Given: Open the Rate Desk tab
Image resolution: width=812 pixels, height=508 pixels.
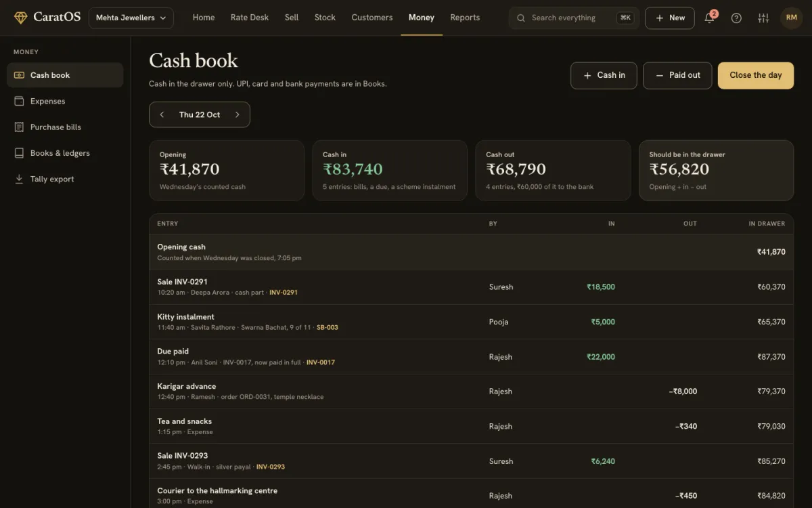Looking at the screenshot, I should 250,18.
